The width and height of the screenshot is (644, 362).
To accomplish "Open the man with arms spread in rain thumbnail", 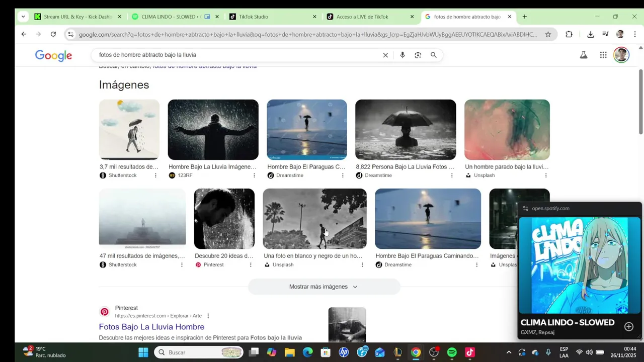I will [213, 130].
